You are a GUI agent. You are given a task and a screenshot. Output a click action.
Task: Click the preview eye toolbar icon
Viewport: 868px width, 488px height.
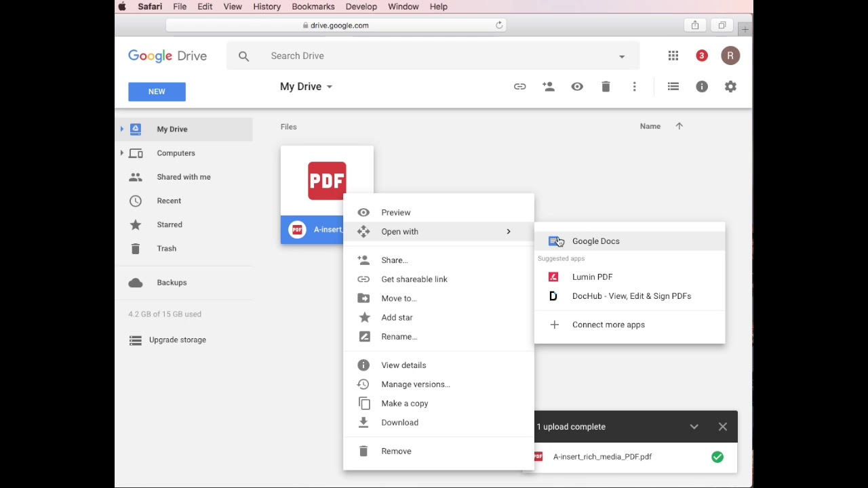[x=577, y=87]
